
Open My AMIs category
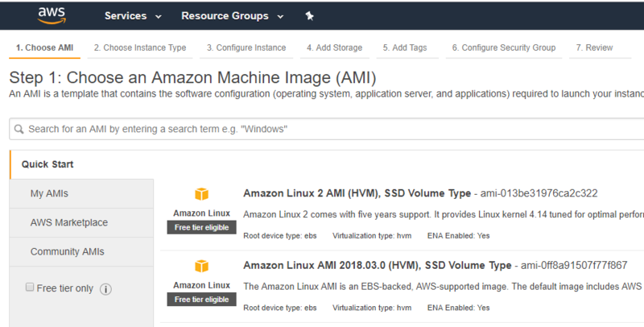pos(82,193)
